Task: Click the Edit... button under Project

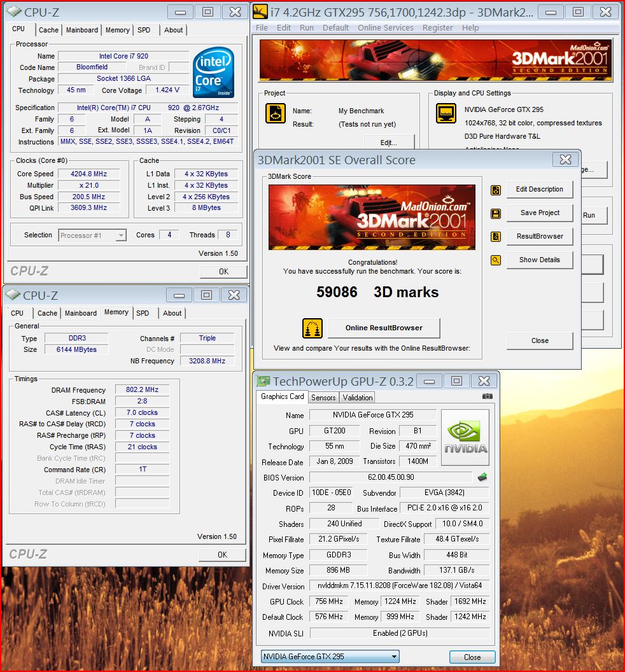Action: coord(388,143)
